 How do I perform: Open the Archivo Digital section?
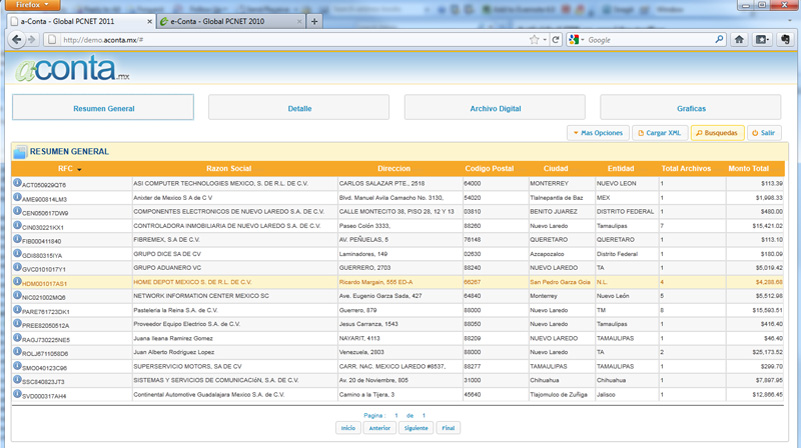pos(495,107)
